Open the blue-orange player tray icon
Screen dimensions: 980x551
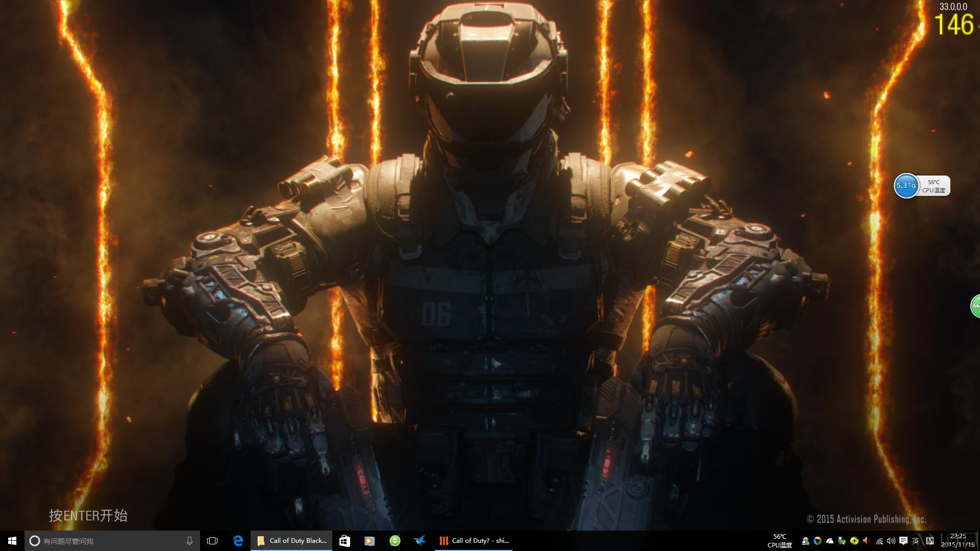(818, 541)
